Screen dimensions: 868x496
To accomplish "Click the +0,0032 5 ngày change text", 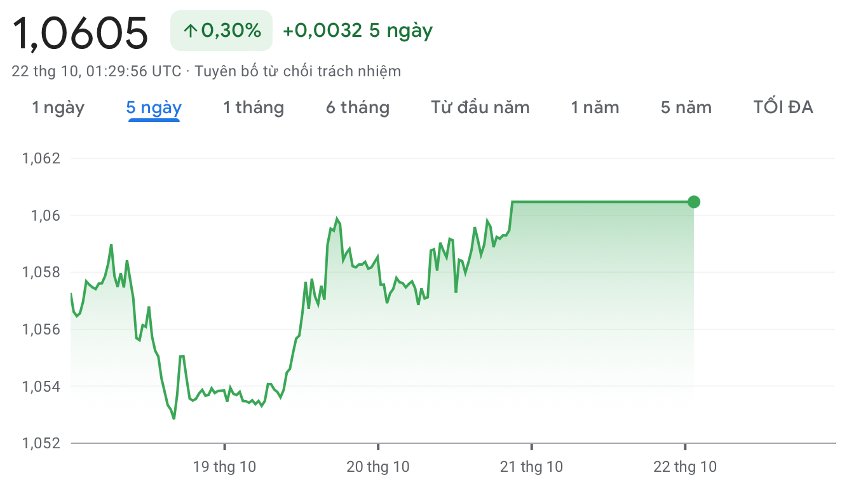I will 358,31.
